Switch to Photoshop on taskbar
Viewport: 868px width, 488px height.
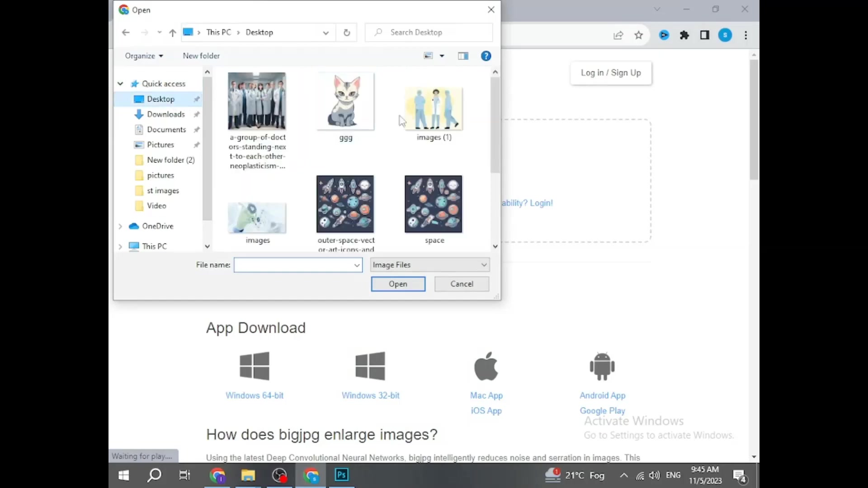[x=342, y=475]
